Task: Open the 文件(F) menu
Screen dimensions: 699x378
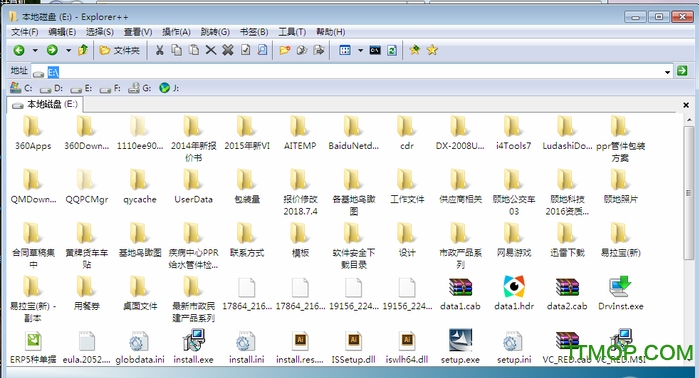Action: pos(25,32)
